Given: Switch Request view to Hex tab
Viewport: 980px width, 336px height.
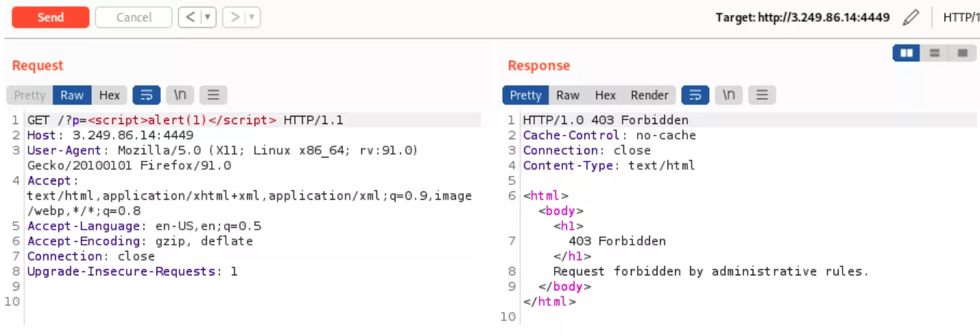Looking at the screenshot, I should [110, 95].
